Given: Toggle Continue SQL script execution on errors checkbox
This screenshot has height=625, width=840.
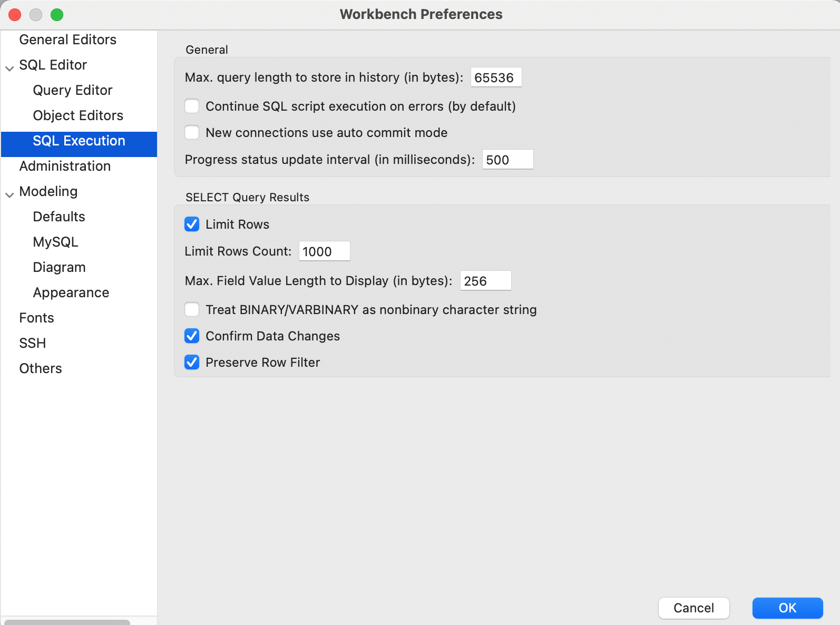Looking at the screenshot, I should [x=192, y=106].
